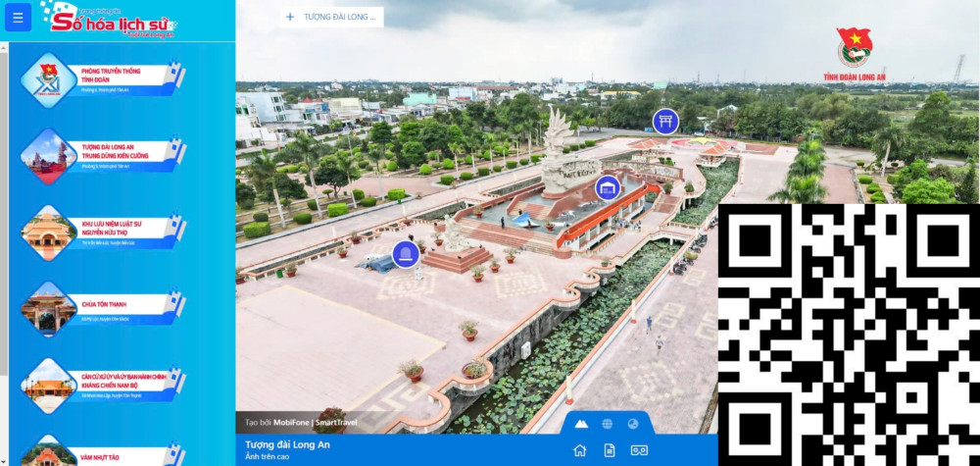Click the Số hóa lịch sử logo
Screen dimensions: 980x466
click(110, 20)
